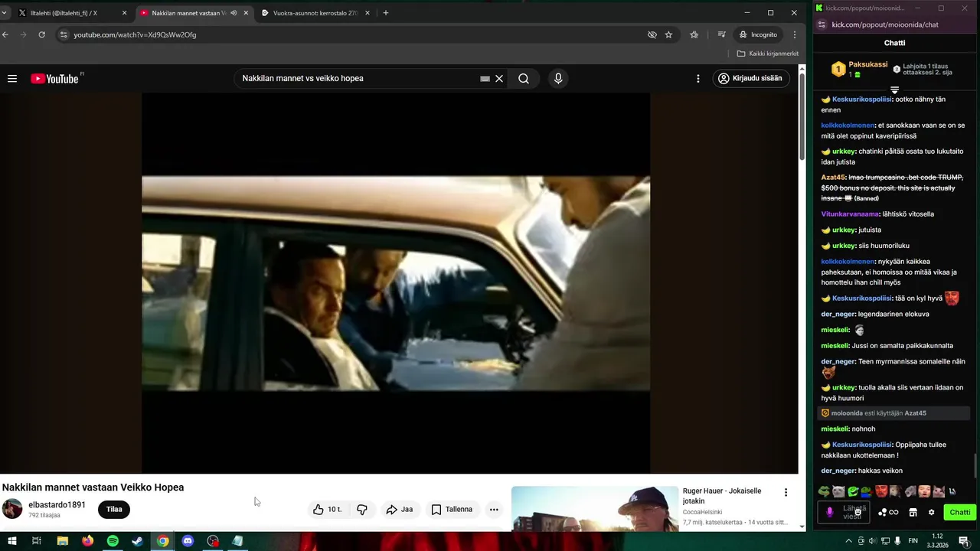
Task: Click username Keskusrikospoliisi in top chat message
Action: pyautogui.click(x=861, y=99)
